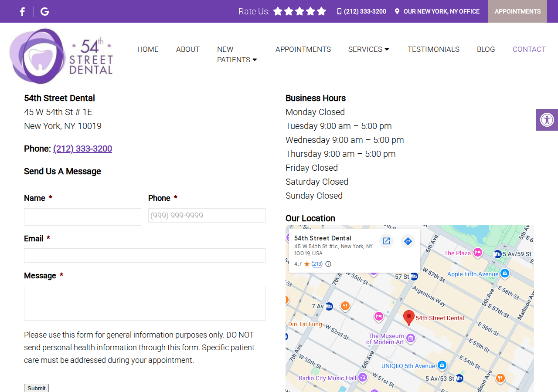This screenshot has width=558, height=392.
Task: Click the Radio City Music Hall marker
Action: point(363,378)
